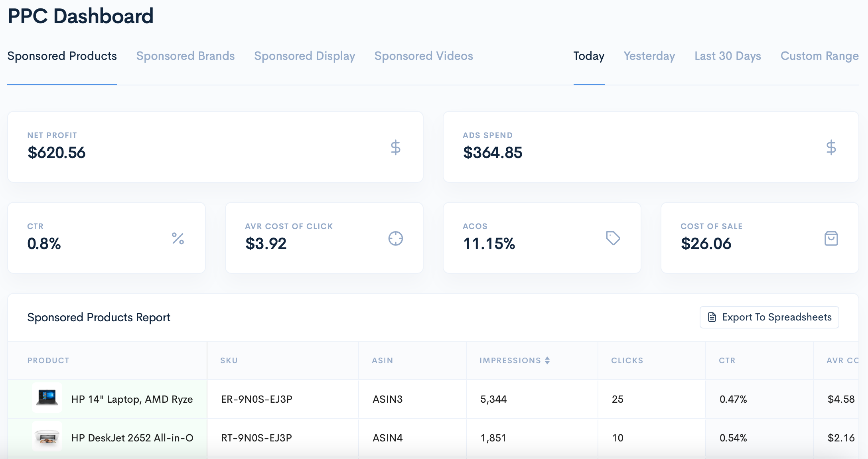868x459 pixels.
Task: Click the target icon on Avr Cost Of Click card
Action: [395, 238]
